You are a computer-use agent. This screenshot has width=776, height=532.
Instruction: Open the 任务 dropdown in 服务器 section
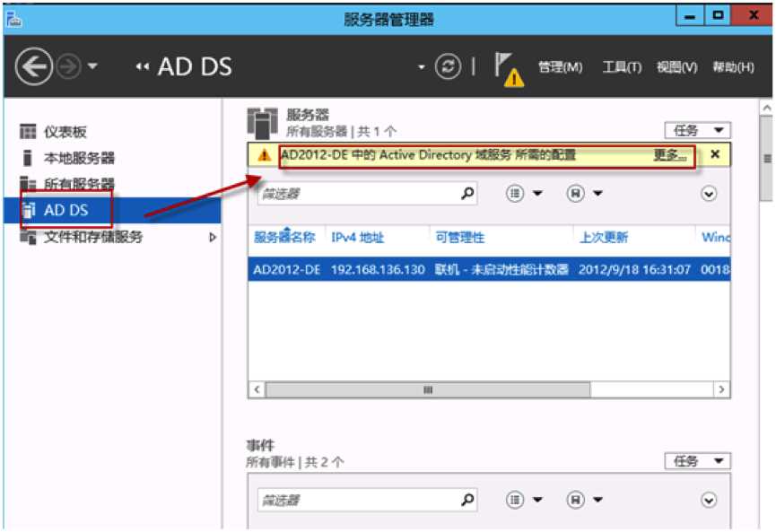[697, 131]
